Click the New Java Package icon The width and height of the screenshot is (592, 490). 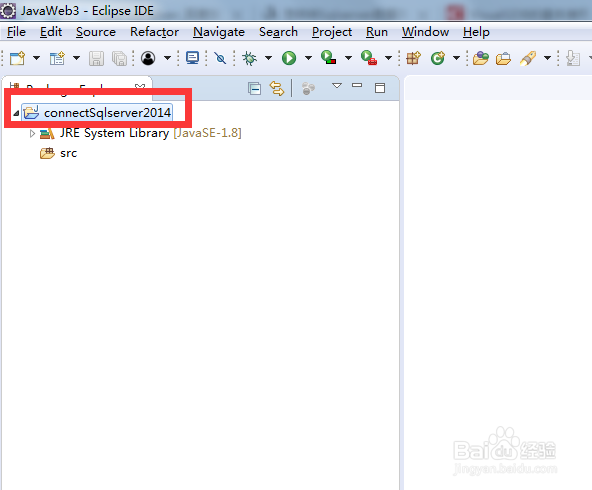click(413, 58)
